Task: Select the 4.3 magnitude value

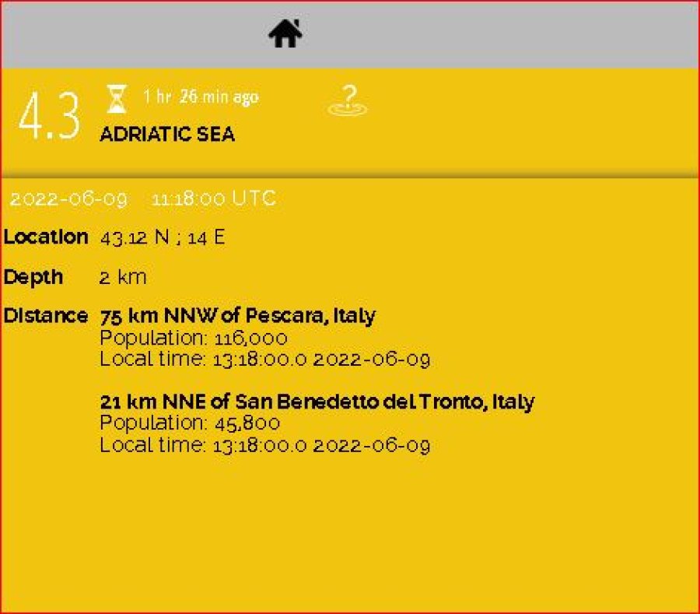Action: (x=50, y=115)
